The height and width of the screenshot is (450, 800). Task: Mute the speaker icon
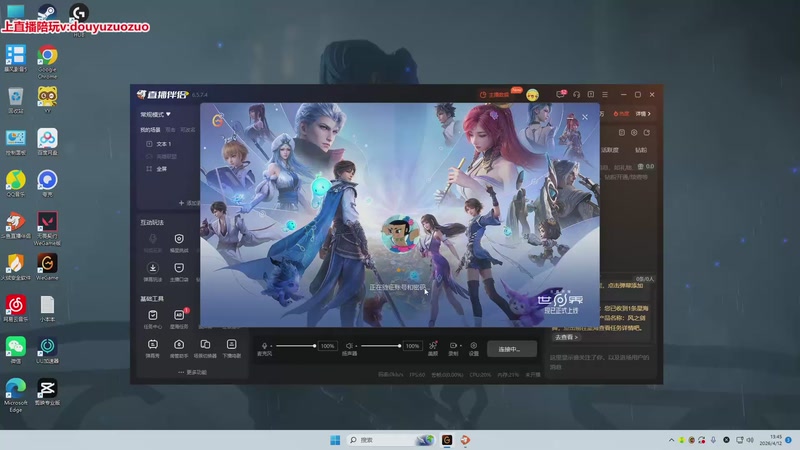point(349,346)
